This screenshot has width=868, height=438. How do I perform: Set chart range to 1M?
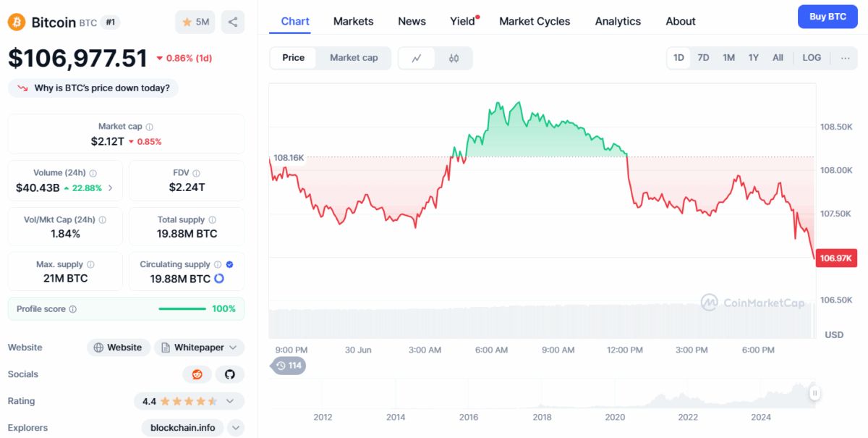pyautogui.click(x=728, y=58)
